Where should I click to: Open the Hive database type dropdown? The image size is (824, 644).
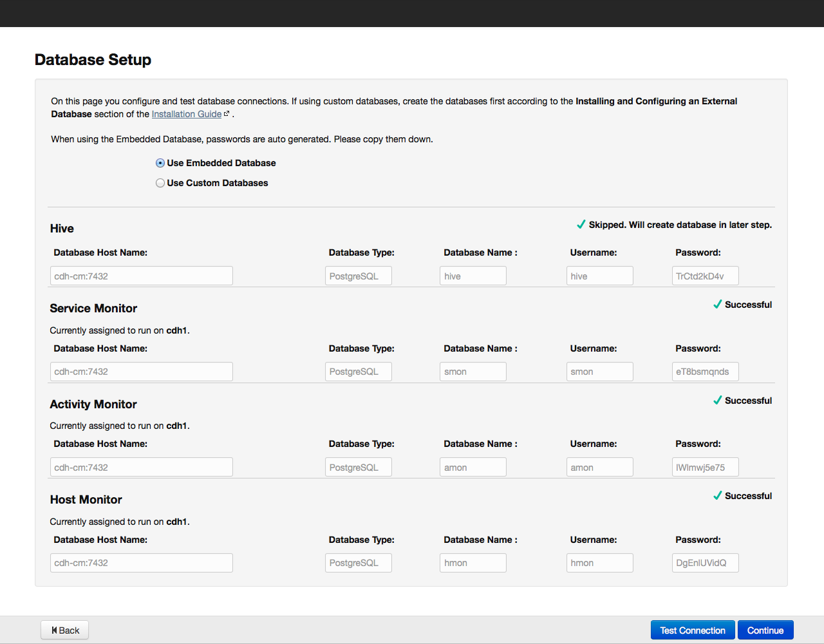tap(359, 276)
